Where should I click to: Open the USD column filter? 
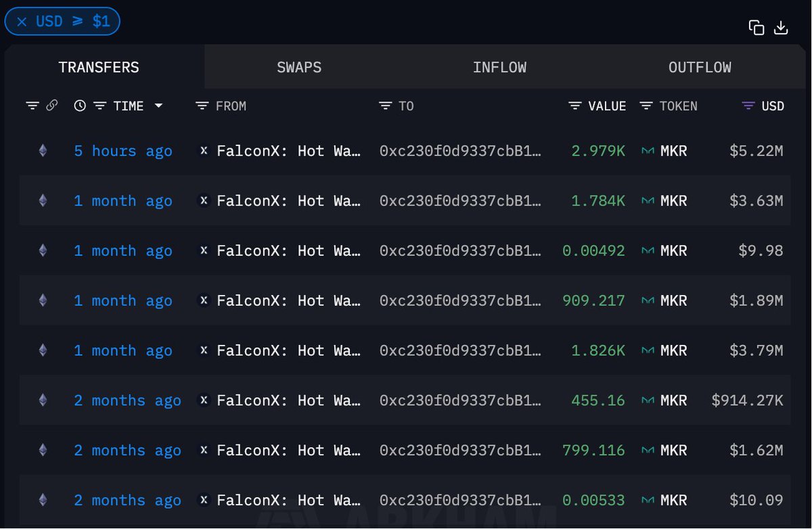tap(748, 106)
